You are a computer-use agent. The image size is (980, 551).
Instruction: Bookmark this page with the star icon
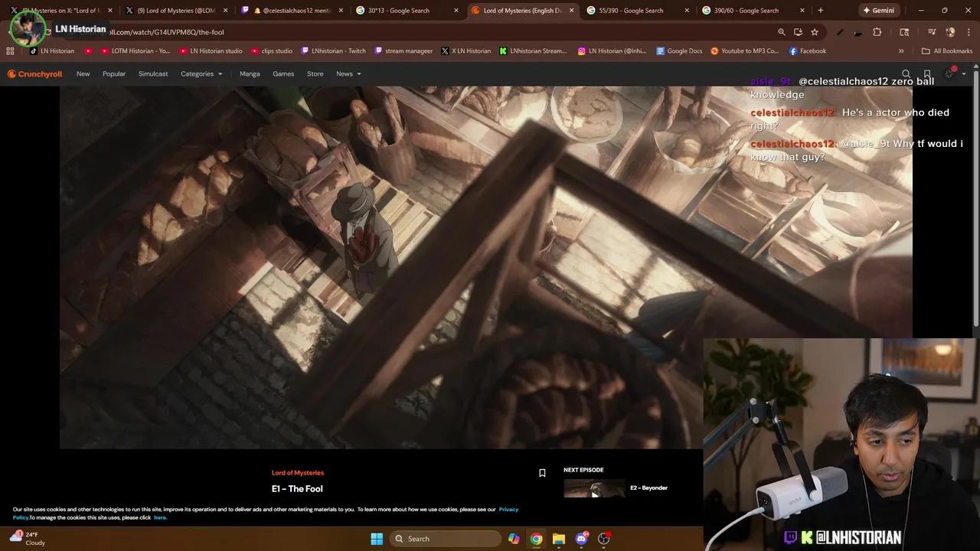pos(815,32)
